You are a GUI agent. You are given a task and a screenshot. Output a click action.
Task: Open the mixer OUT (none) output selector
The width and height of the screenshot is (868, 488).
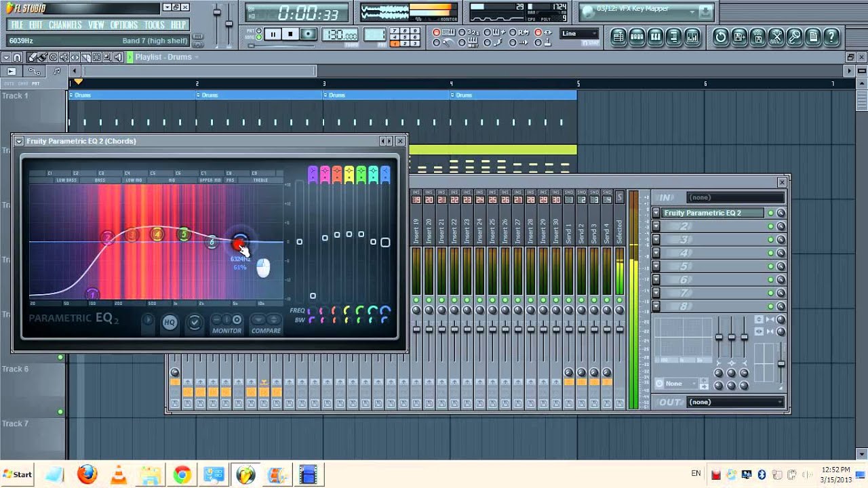coord(735,402)
